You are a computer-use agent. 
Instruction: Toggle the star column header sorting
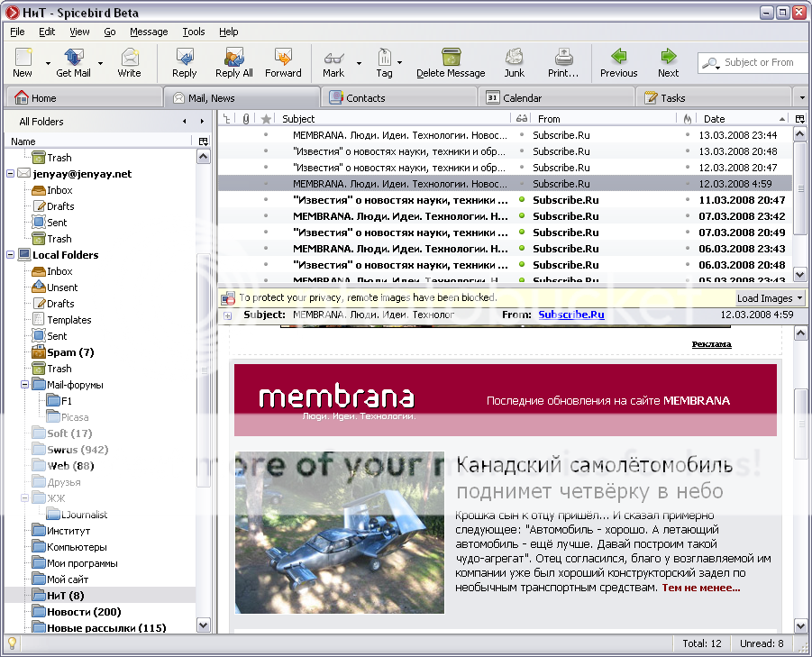pyautogui.click(x=266, y=119)
